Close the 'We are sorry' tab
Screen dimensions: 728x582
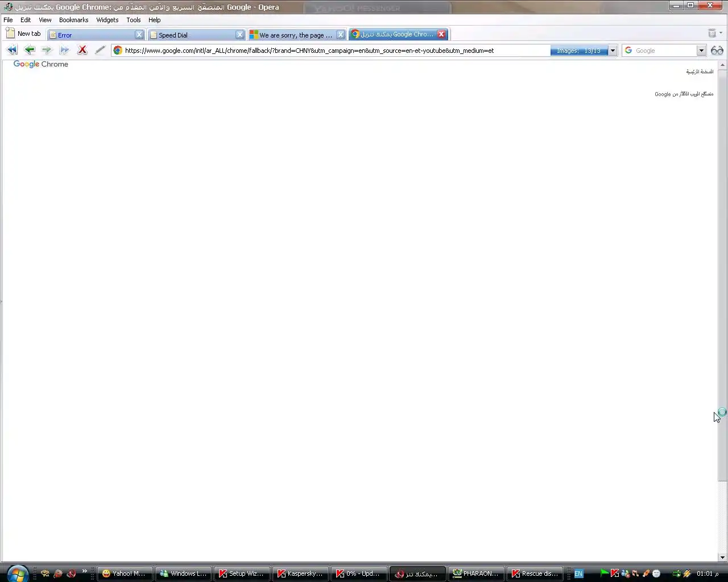[340, 35]
